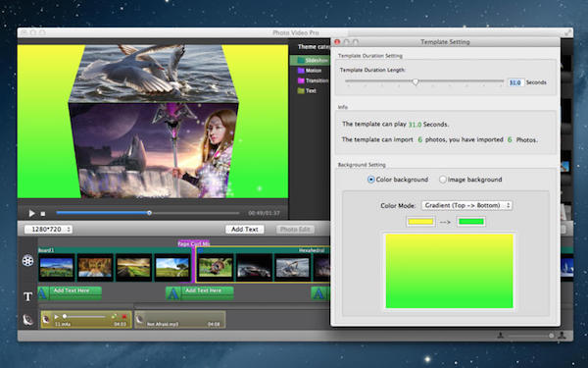Viewport: 588px width, 368px height.
Task: Click the zoom-in person icon in the Photo Video Pro status bar
Action: (562, 336)
